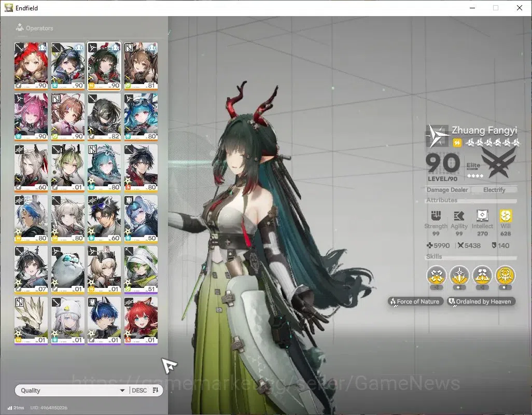Click the 21ms network latency indicator
This screenshot has width=532, height=415.
point(16,408)
